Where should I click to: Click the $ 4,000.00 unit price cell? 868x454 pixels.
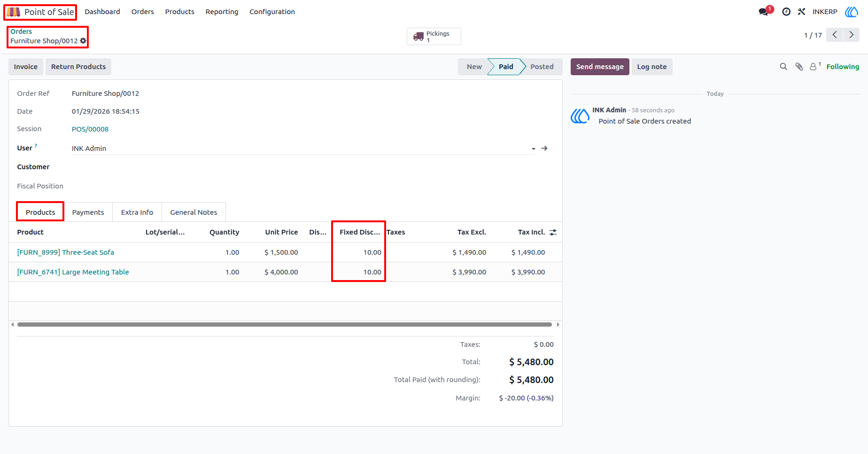(281, 272)
